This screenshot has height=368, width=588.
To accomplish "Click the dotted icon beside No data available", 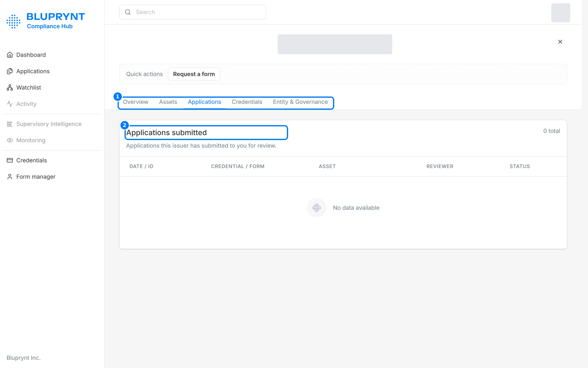I will [316, 208].
